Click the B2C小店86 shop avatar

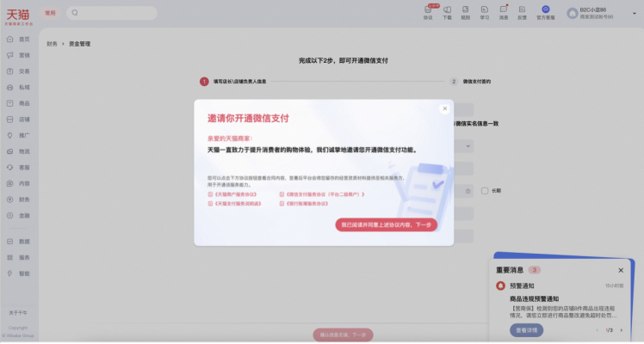pos(573,14)
